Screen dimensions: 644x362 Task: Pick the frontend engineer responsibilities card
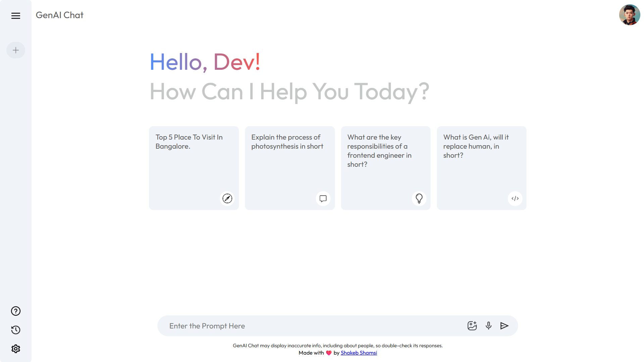coord(386,168)
